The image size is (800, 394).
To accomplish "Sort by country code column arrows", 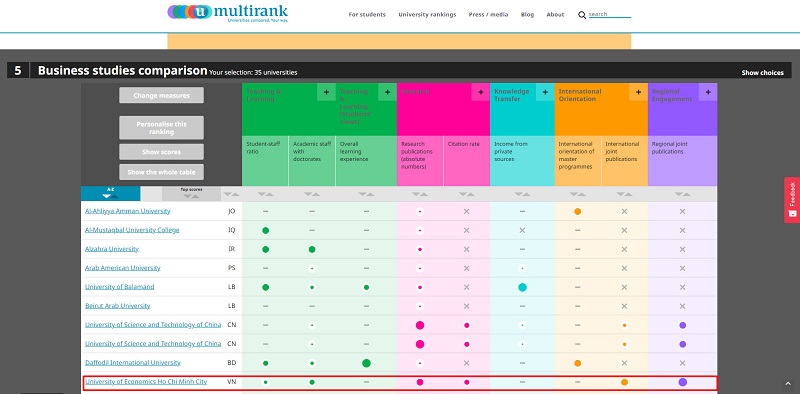I will pyautogui.click(x=232, y=194).
